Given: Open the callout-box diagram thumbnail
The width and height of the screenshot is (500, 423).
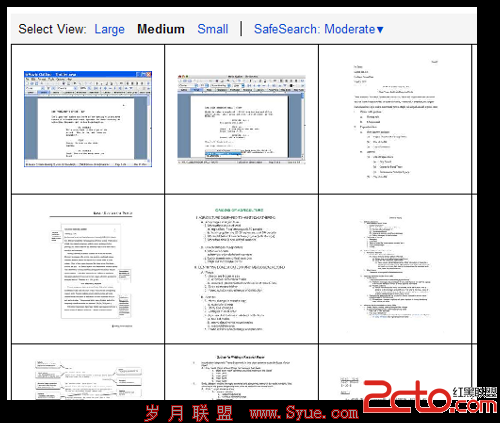Looking at the screenshot, I should tap(89, 380).
